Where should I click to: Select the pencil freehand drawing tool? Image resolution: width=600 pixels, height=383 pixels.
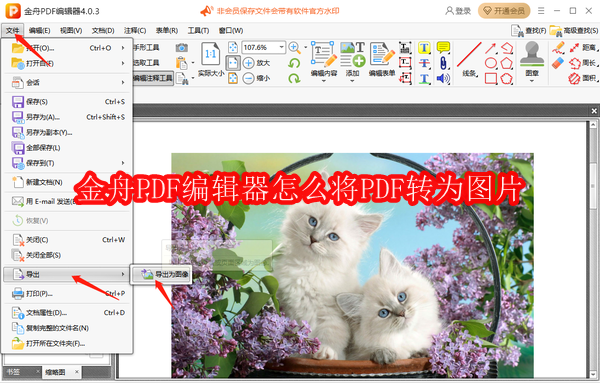[559, 48]
